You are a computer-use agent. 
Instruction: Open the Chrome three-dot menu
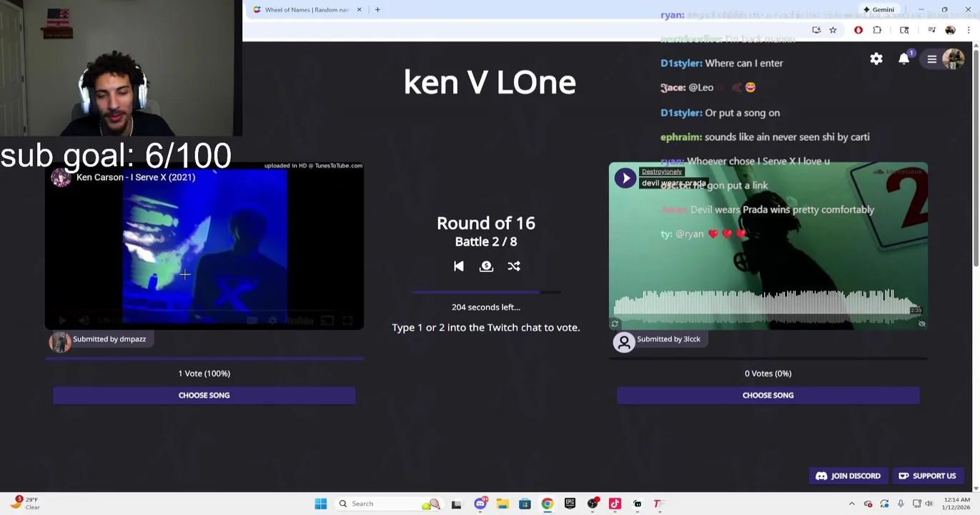(x=969, y=30)
